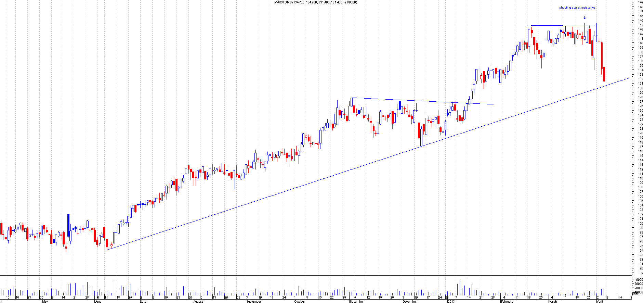This screenshot has width=644, height=303.
Task: Click the MARSTON'S chart title text
Action: [x=316, y=2]
